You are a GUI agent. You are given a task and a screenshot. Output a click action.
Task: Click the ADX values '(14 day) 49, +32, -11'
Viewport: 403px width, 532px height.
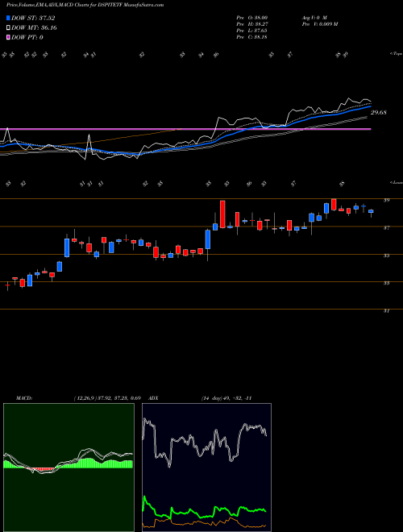(226, 397)
